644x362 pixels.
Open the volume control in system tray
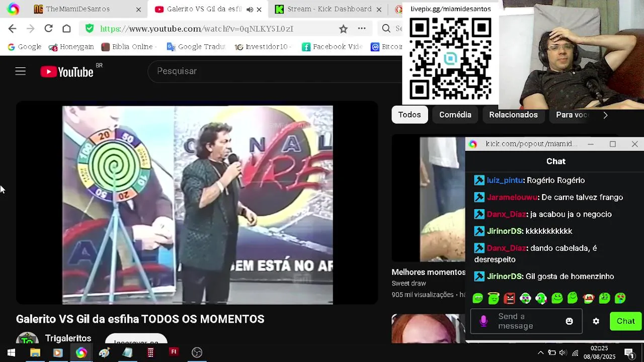(x=563, y=352)
